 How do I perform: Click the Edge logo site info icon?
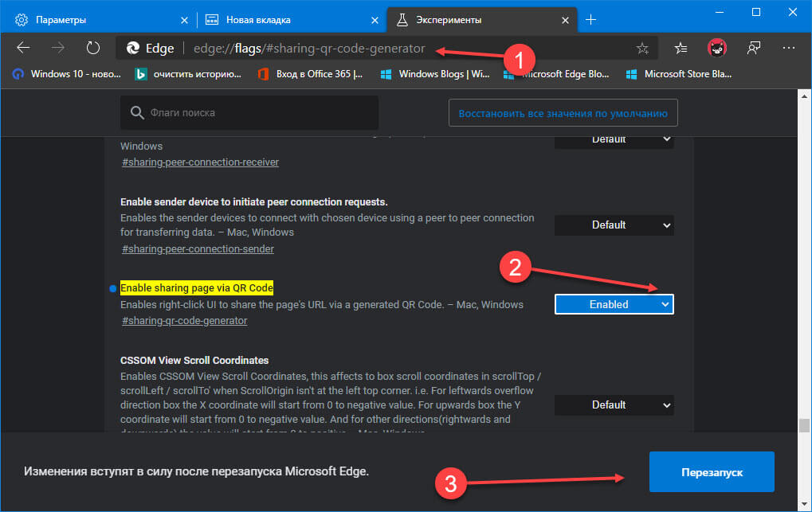133,48
